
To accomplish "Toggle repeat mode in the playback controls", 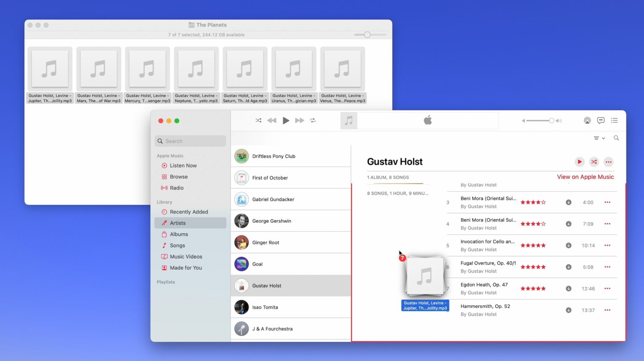I will (313, 120).
